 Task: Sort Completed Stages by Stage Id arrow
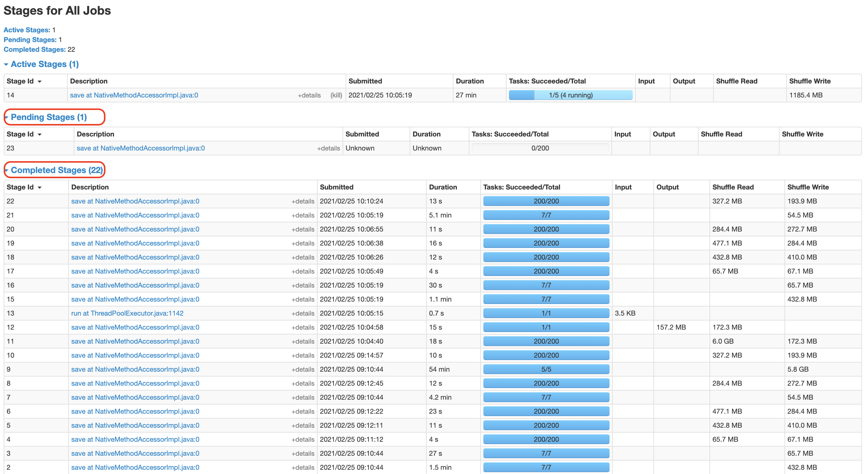39,187
